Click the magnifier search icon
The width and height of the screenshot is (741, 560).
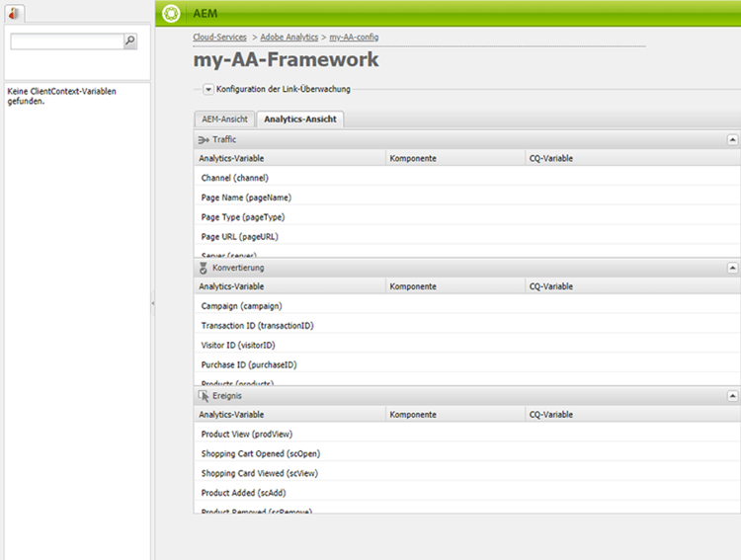coord(130,41)
